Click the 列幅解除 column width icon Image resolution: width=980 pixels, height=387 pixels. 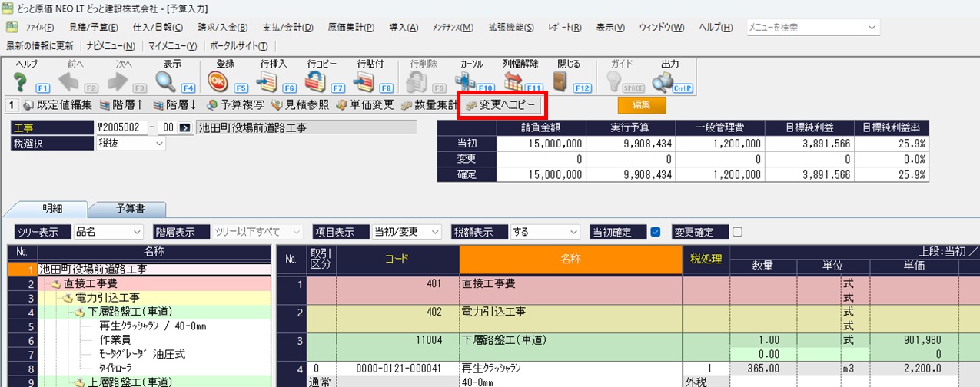513,81
